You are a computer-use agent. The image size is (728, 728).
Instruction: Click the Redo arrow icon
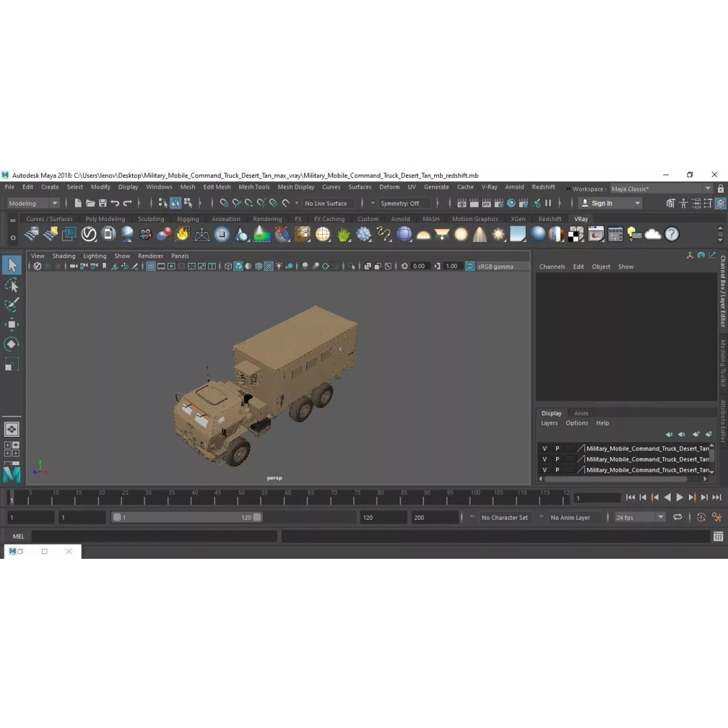pos(127,203)
